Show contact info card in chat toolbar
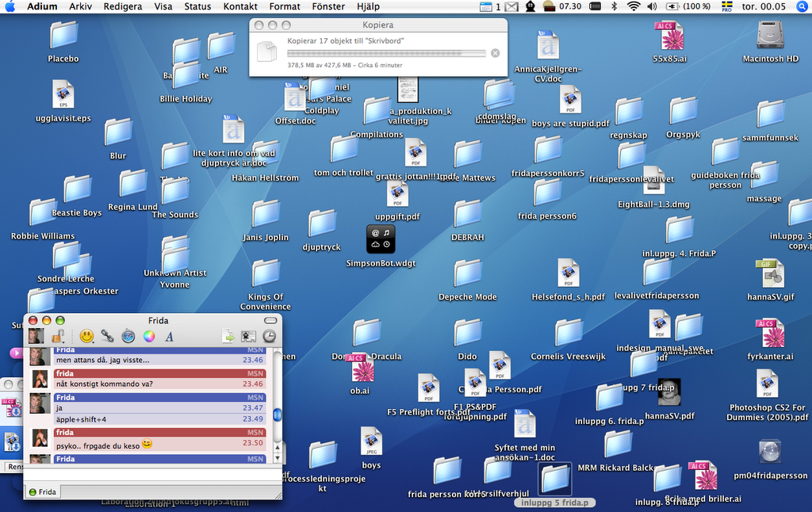The image size is (812, 512). click(x=248, y=337)
